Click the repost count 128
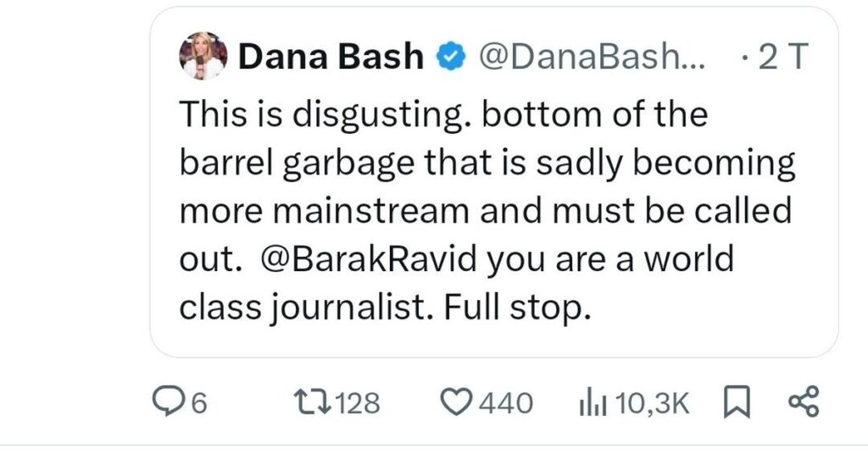The height and width of the screenshot is (454, 868). point(359,403)
